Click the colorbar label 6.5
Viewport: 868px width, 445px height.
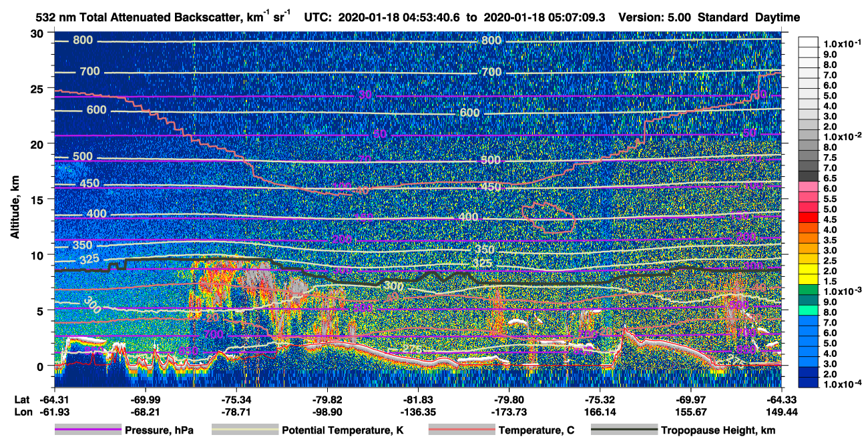tap(830, 177)
